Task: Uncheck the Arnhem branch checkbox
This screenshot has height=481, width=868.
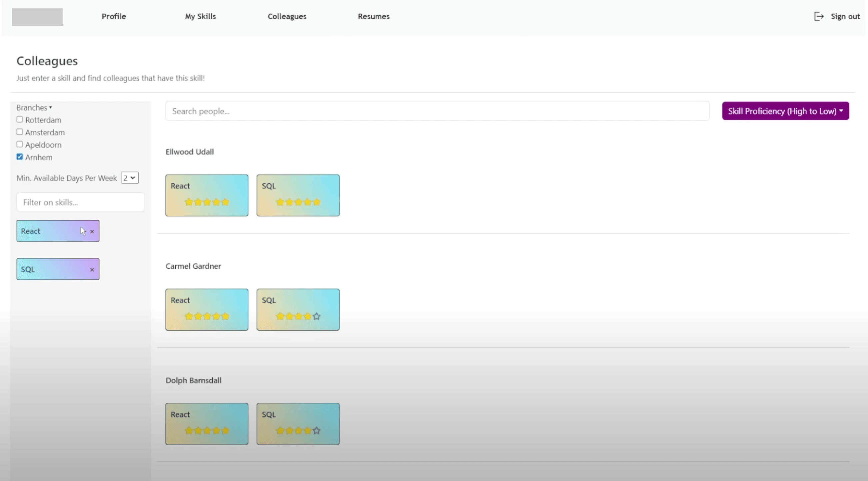Action: [x=20, y=157]
